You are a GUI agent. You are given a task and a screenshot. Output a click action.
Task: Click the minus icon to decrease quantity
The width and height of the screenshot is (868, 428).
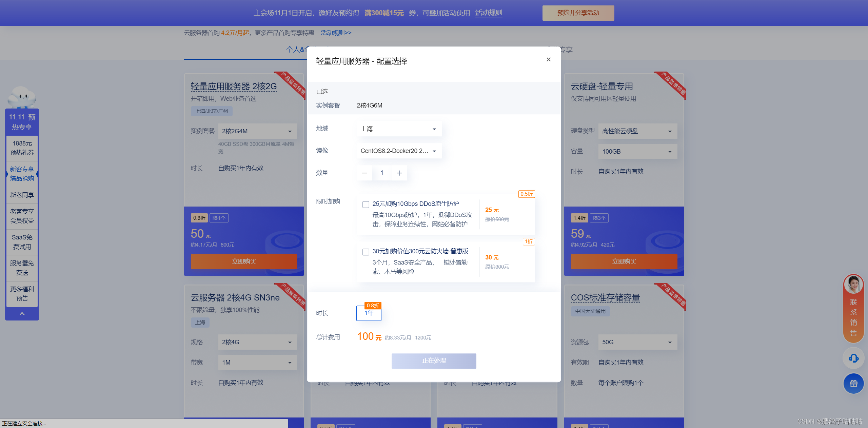(x=364, y=173)
